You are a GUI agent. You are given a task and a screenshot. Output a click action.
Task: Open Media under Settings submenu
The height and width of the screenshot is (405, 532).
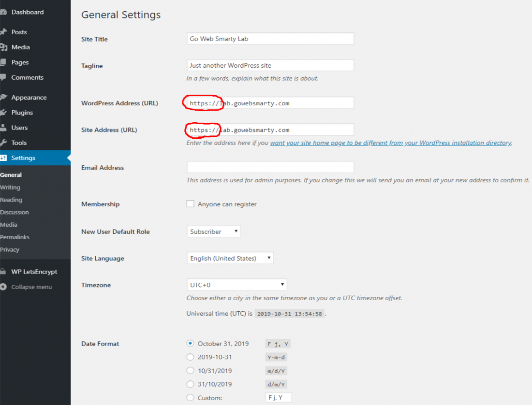[9, 225]
